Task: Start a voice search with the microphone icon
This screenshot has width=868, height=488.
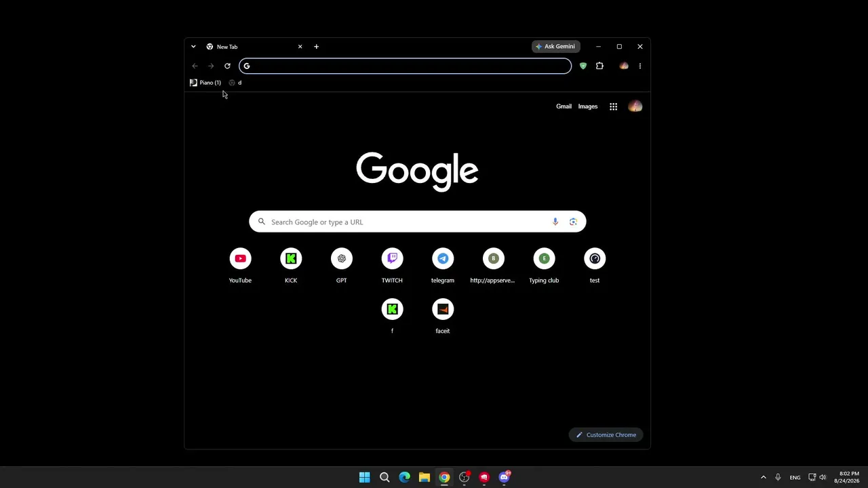Action: click(x=555, y=222)
